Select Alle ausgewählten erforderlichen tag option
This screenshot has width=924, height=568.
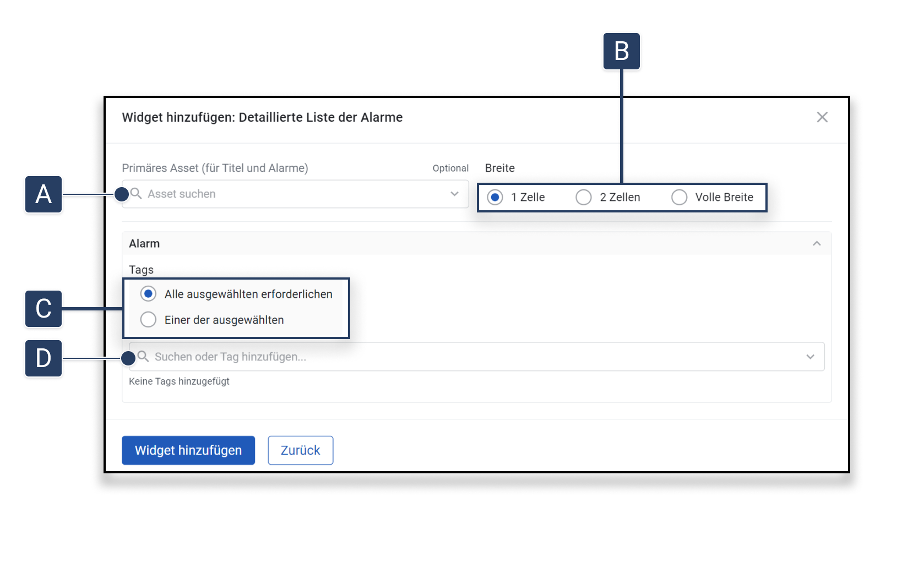(148, 294)
